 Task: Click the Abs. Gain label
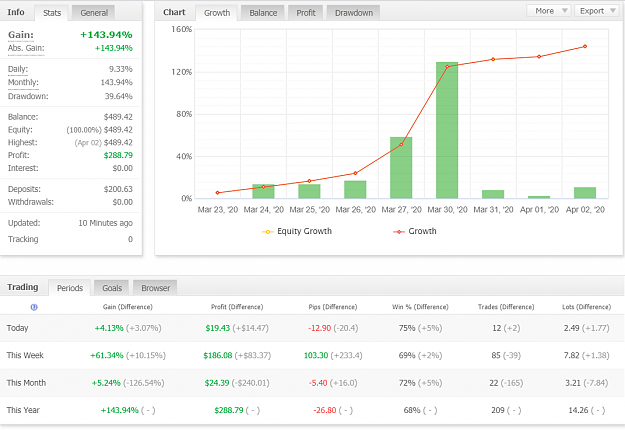click(26, 48)
